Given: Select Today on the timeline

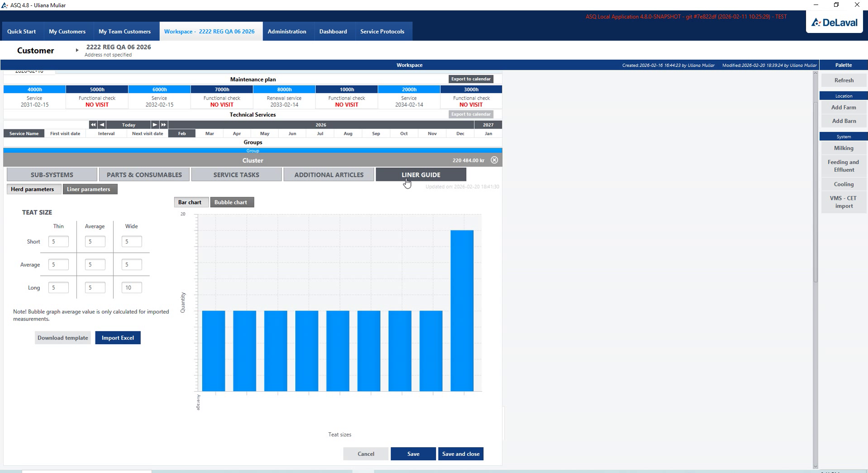Looking at the screenshot, I should [x=129, y=125].
